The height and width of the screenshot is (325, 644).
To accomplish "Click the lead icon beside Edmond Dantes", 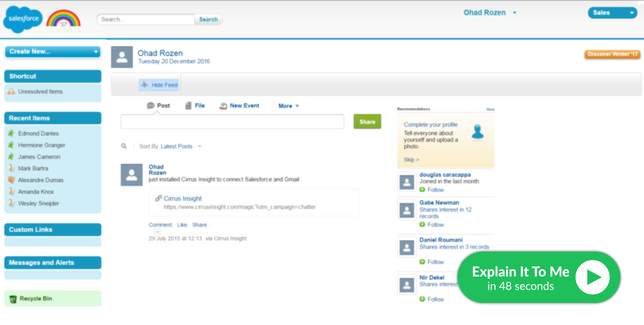I will 11,133.
